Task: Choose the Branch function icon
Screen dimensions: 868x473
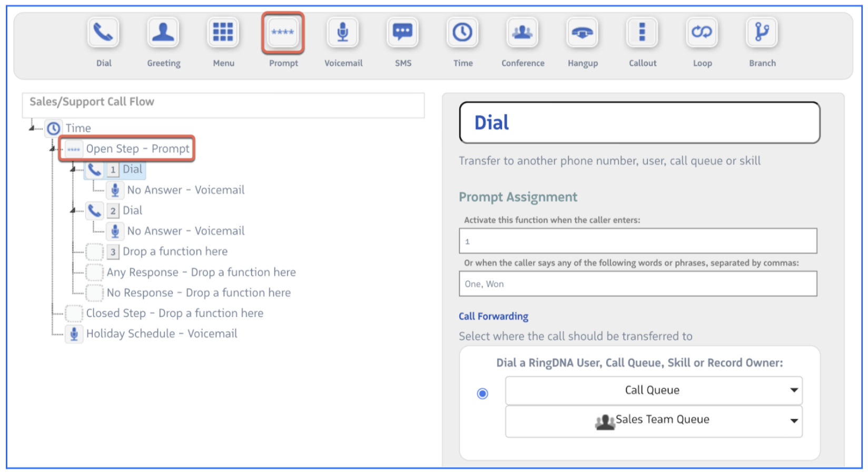Action: click(x=762, y=33)
